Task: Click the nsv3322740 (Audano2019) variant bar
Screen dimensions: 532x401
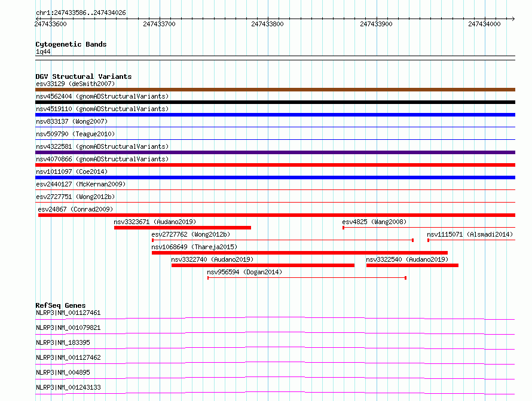Action: [262, 265]
